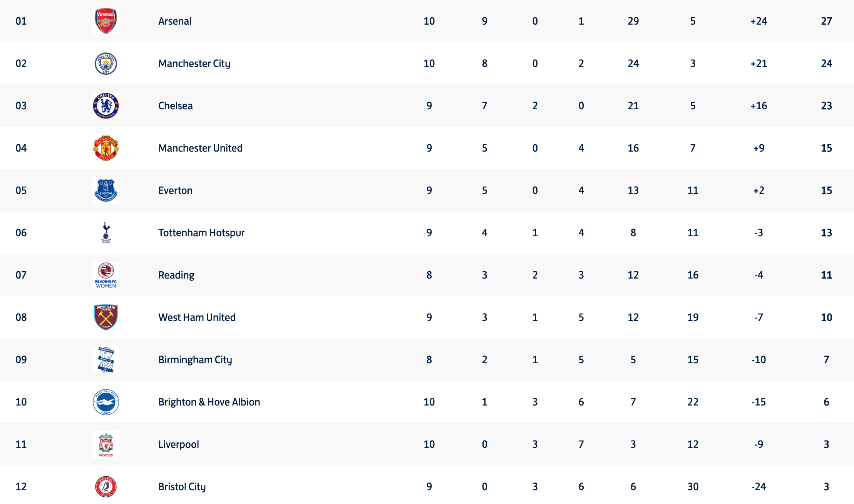The width and height of the screenshot is (854, 504).
Task: Click the West Ham United crest
Action: [x=106, y=317]
